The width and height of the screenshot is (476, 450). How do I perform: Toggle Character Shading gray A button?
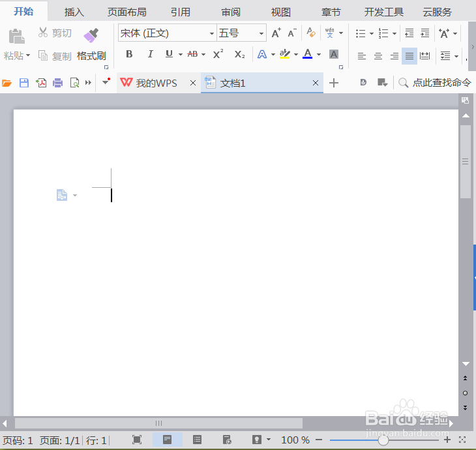pos(334,54)
